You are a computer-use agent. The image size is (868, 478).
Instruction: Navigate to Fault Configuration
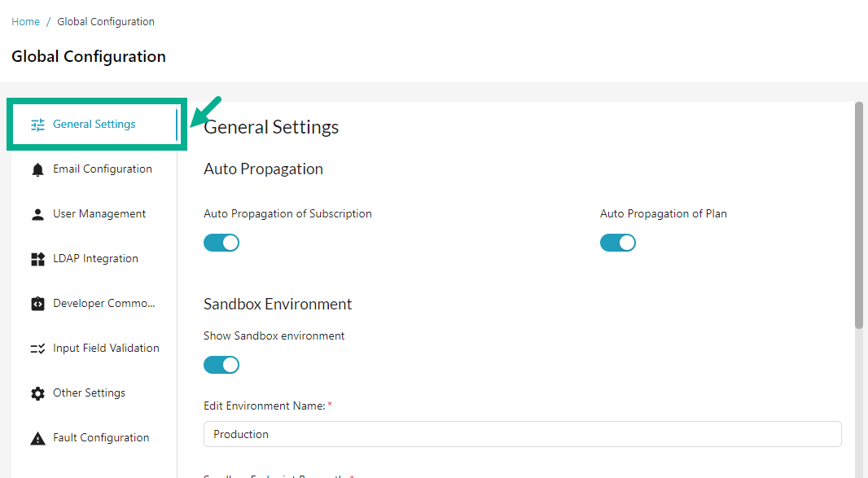point(100,437)
